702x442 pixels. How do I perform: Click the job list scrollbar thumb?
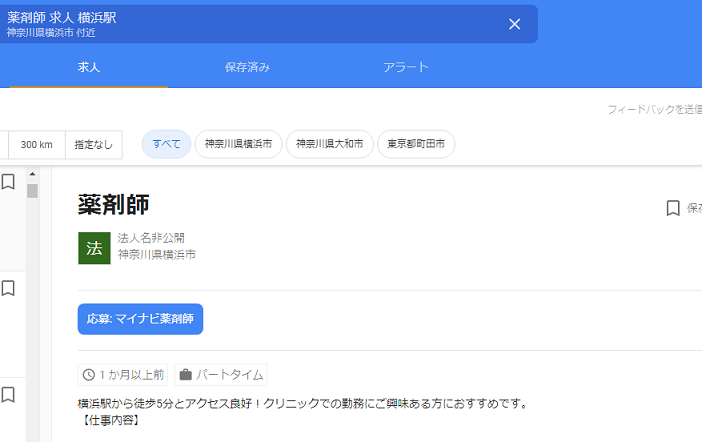pyautogui.click(x=32, y=191)
